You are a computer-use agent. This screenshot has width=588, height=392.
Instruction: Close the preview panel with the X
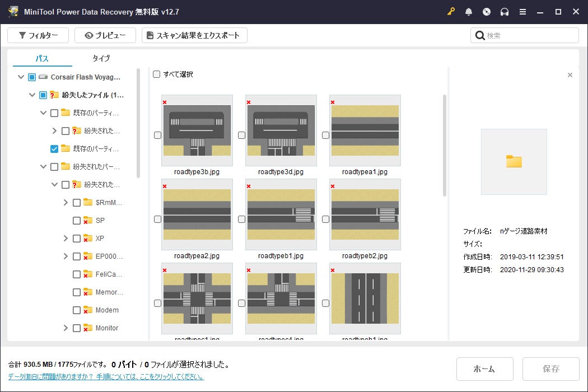click(570, 75)
